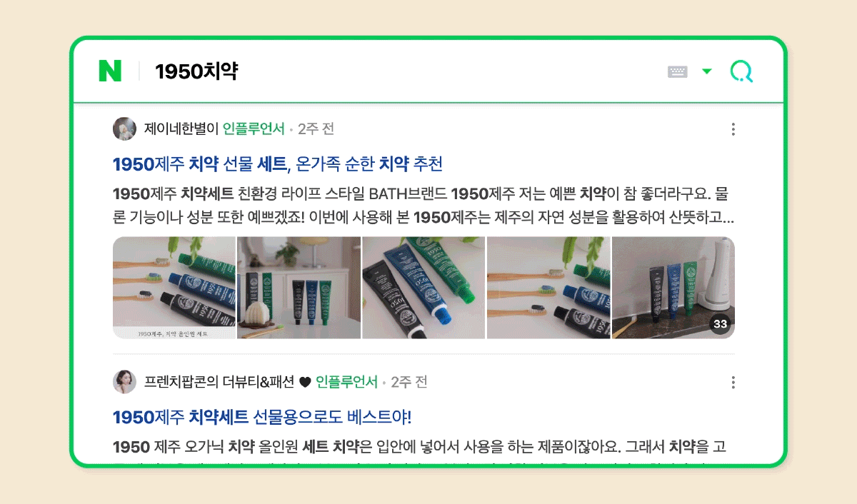
Task: Click the green Naver N logo
Action: [110, 71]
